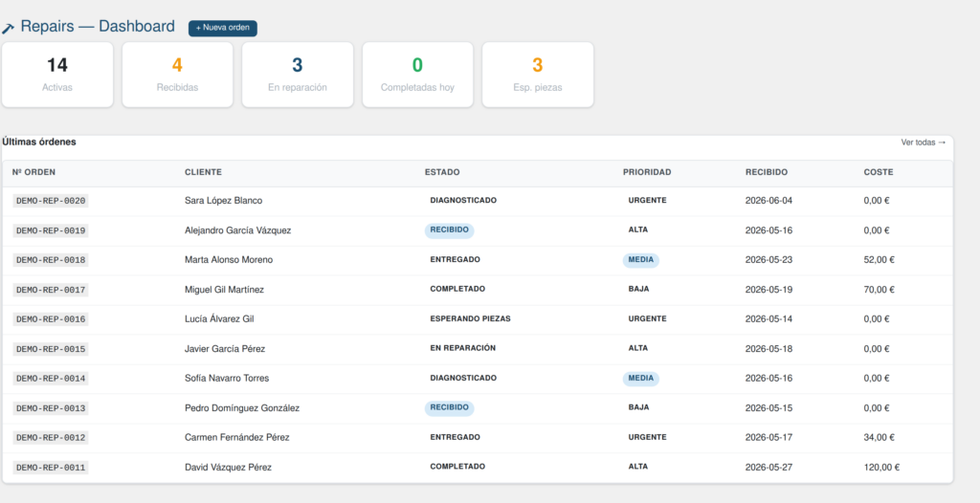The width and height of the screenshot is (980, 503).
Task: Click EN REPARACIÓN status of DEMO-REP-0015
Action: pos(463,348)
